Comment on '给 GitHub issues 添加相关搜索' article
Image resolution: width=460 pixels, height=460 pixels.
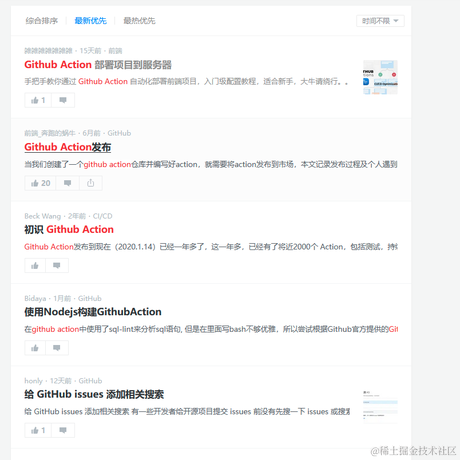click(63, 430)
